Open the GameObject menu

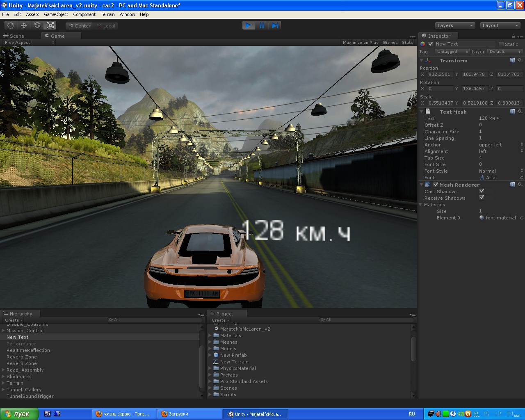click(x=56, y=14)
